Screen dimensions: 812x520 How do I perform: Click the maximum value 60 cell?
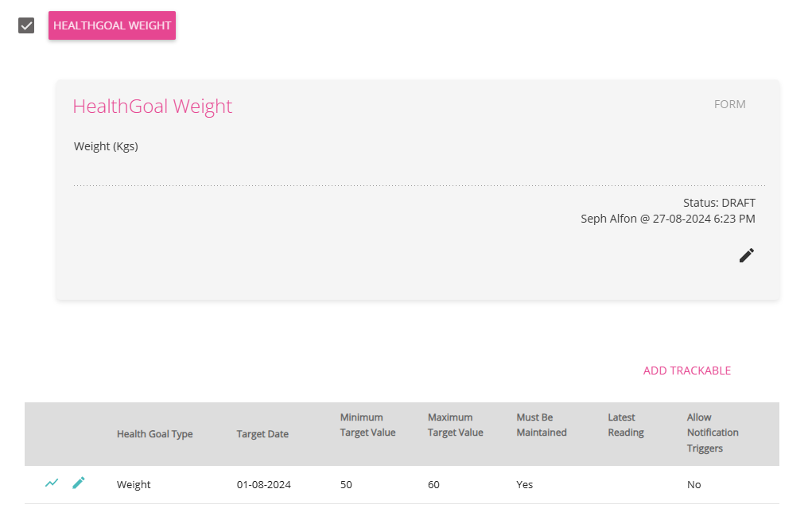(433, 485)
